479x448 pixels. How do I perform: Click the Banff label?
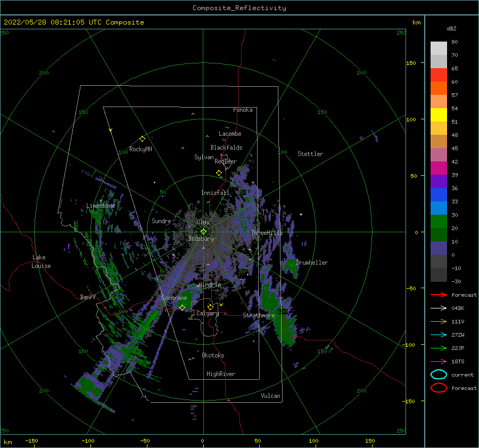[88, 297]
